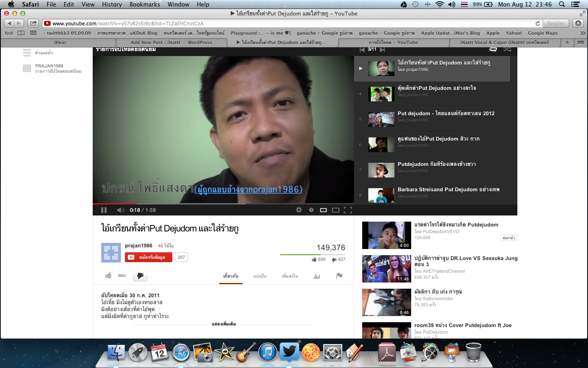Open suggested DR.Love VS Sexxuka Jung video
The image size is (588, 368).
pos(440,269)
